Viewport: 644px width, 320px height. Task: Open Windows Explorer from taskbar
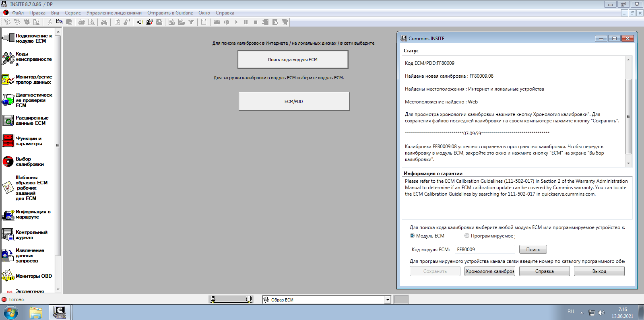click(36, 312)
